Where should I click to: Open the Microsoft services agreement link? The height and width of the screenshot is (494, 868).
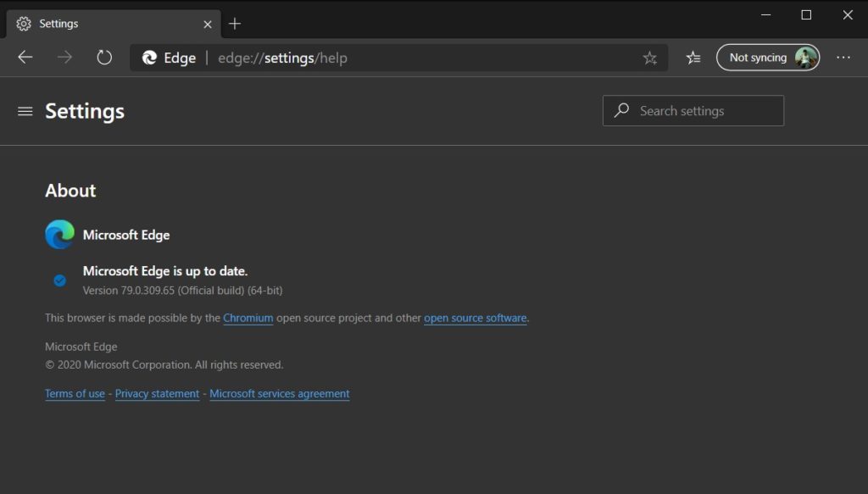coord(280,393)
